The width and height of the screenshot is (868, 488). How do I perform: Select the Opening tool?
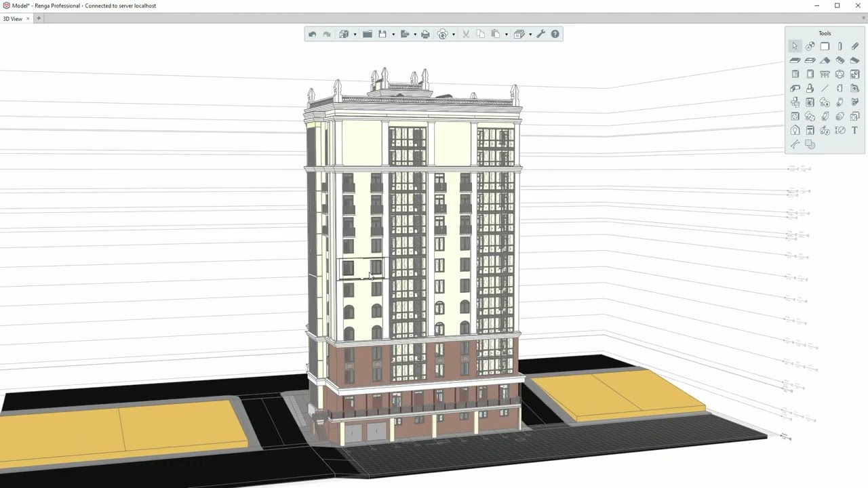coord(810,60)
